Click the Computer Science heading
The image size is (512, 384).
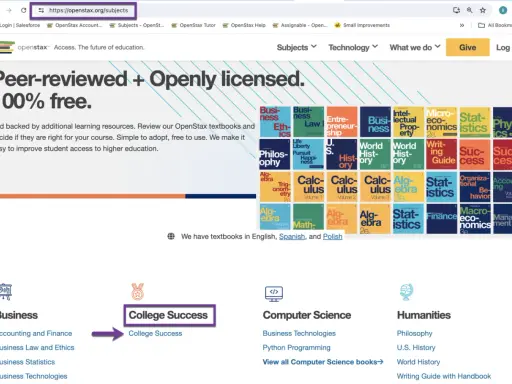307,315
